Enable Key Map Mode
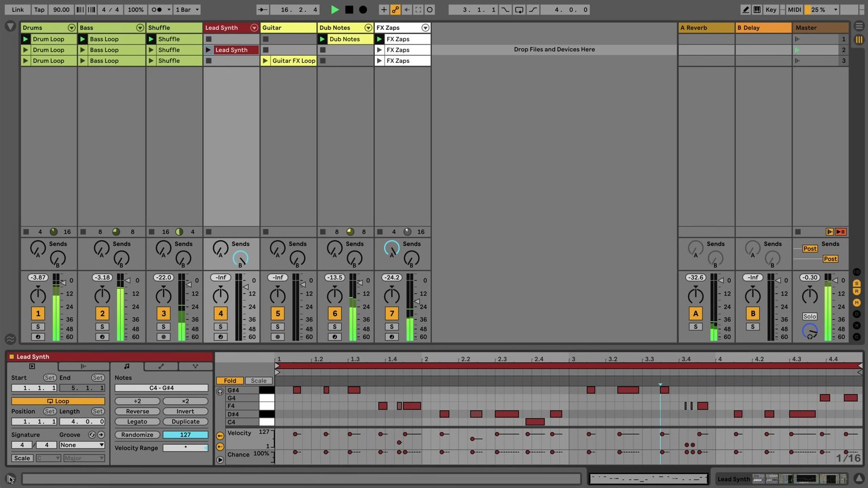868x488 pixels. (771, 9)
